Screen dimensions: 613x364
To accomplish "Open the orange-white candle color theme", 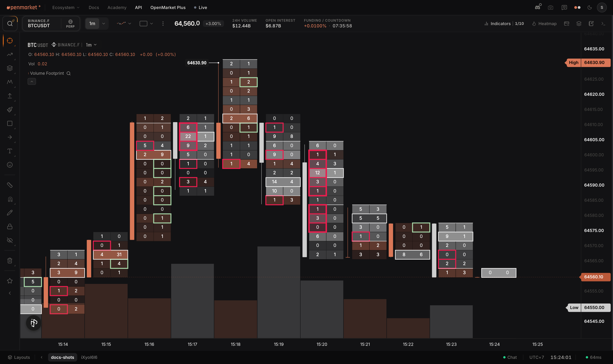I will [577, 8].
